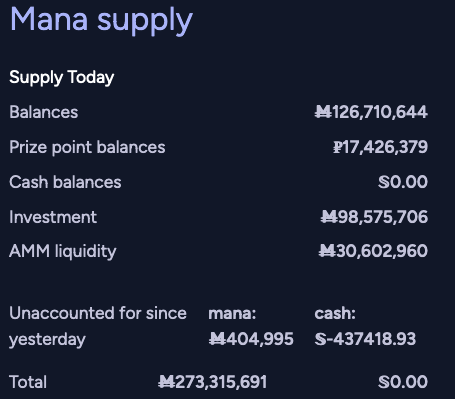Click the Balances row label
The width and height of the screenshot is (455, 399).
click(x=44, y=112)
